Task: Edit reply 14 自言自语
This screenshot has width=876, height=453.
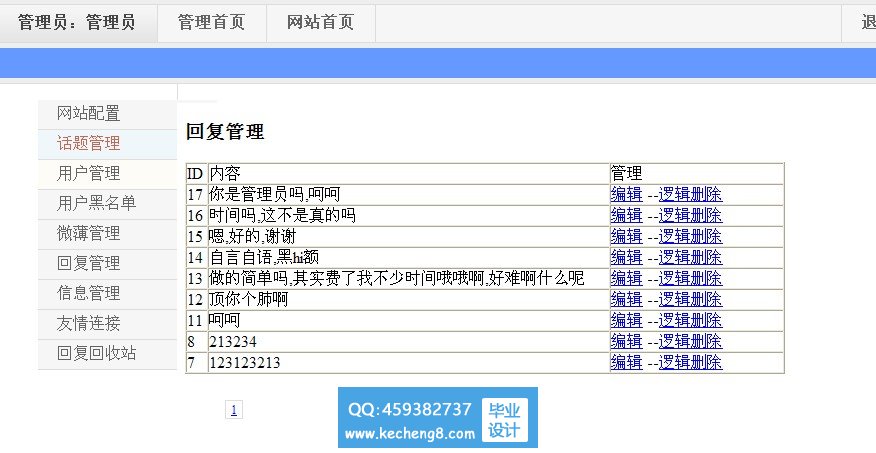Action: 626,258
